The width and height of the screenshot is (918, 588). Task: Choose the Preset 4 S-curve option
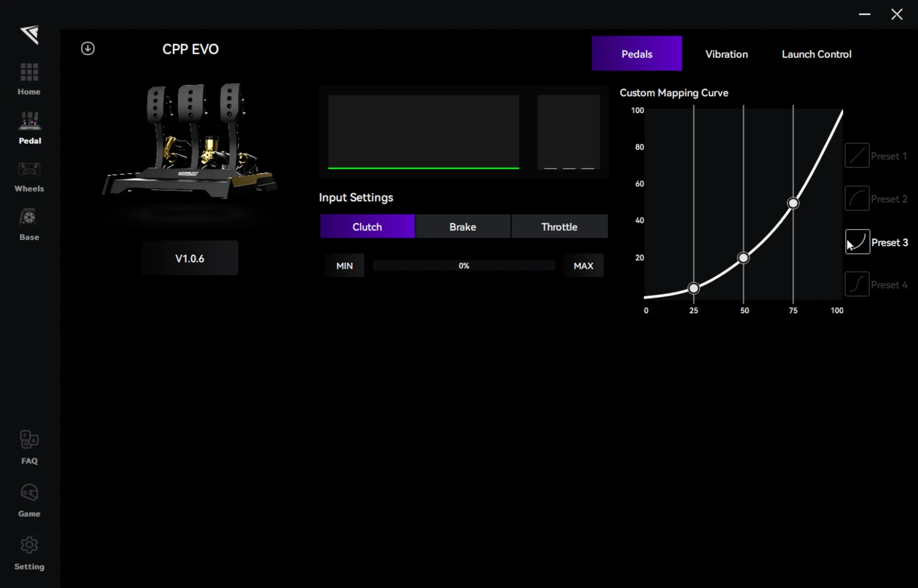click(x=857, y=284)
